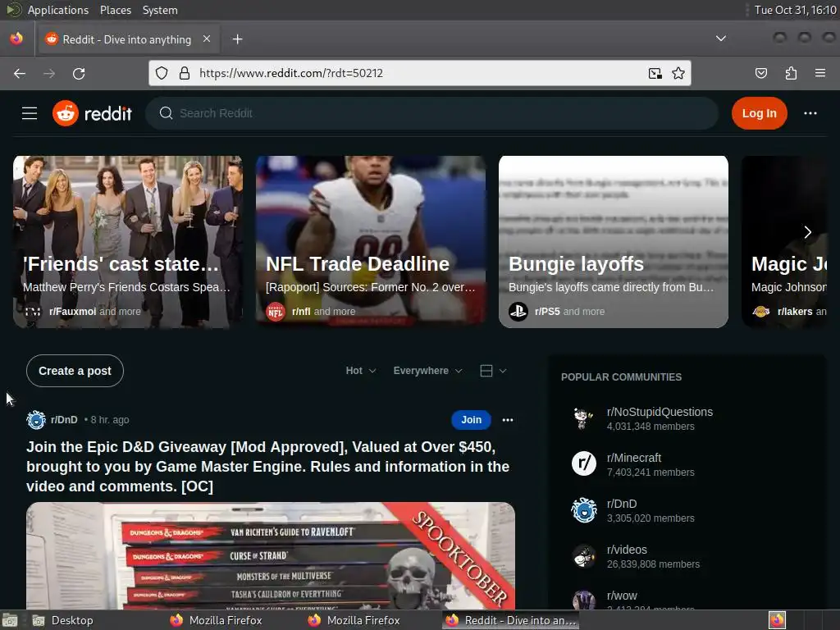
Task: Open the System menu
Action: (x=160, y=10)
